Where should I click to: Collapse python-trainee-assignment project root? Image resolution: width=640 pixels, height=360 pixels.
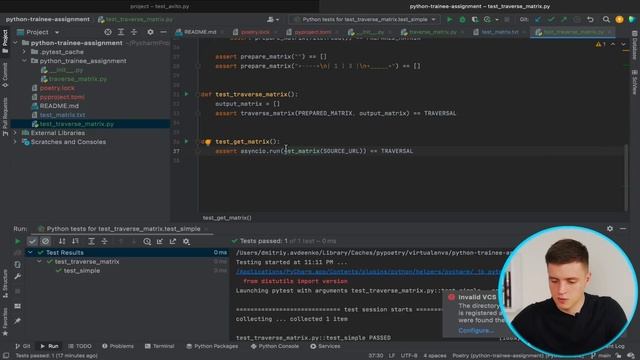click(16, 43)
